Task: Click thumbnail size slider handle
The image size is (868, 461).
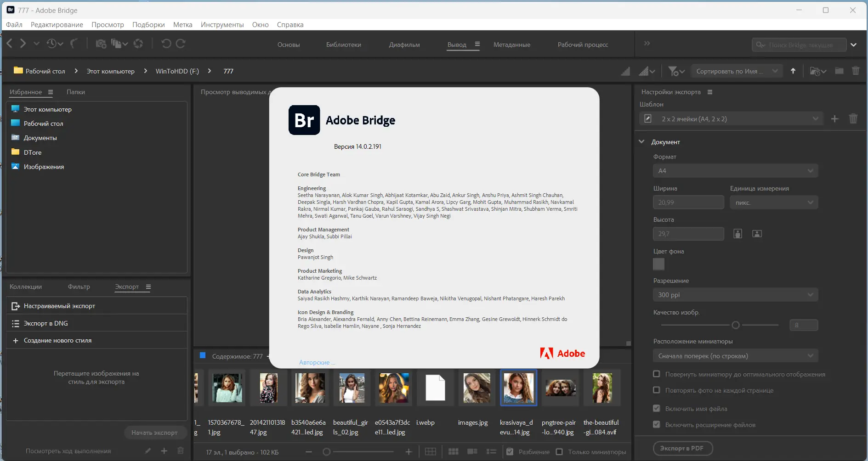Action: [327, 452]
